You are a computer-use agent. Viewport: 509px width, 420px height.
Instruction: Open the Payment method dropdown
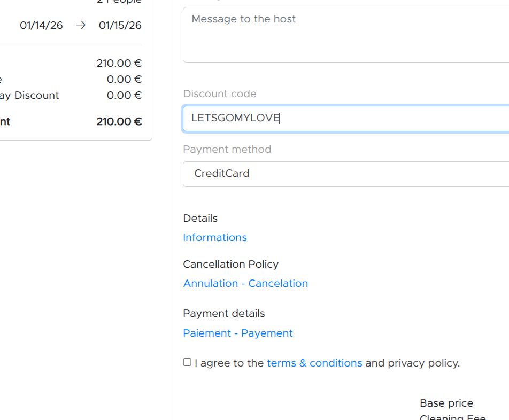[345, 174]
